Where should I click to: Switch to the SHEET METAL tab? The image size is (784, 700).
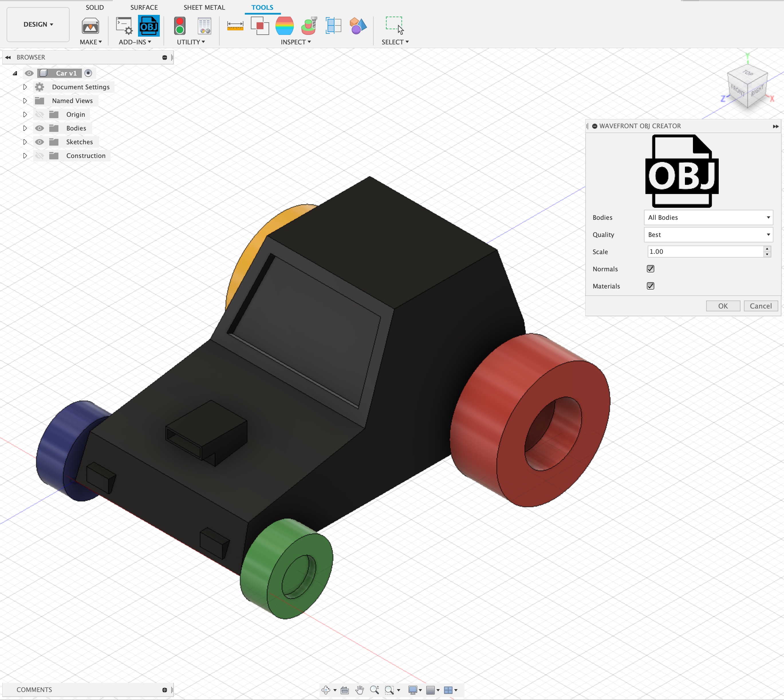click(x=204, y=7)
